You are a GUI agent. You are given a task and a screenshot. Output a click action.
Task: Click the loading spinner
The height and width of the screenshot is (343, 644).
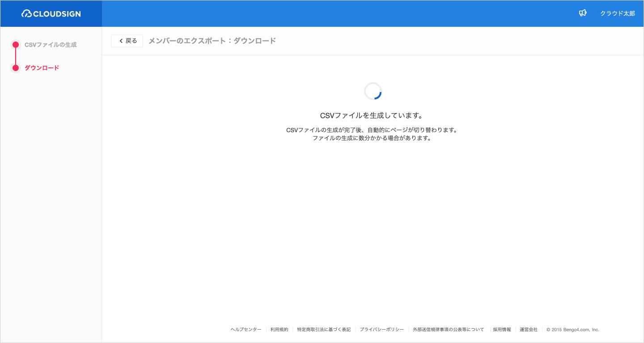[x=373, y=91]
